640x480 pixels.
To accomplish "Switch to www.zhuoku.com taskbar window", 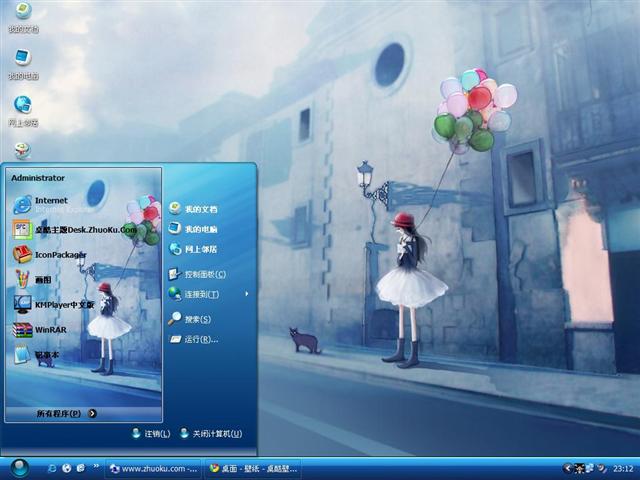I will 152,468.
